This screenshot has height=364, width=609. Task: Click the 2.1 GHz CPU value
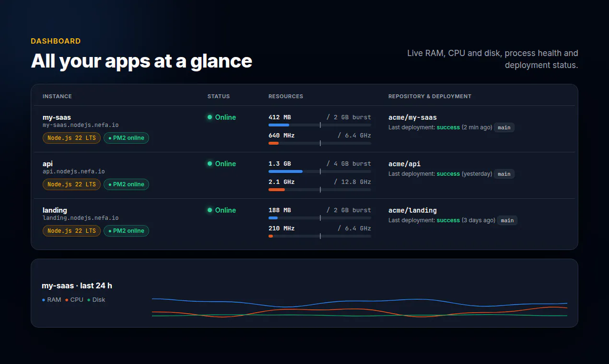[x=281, y=182]
